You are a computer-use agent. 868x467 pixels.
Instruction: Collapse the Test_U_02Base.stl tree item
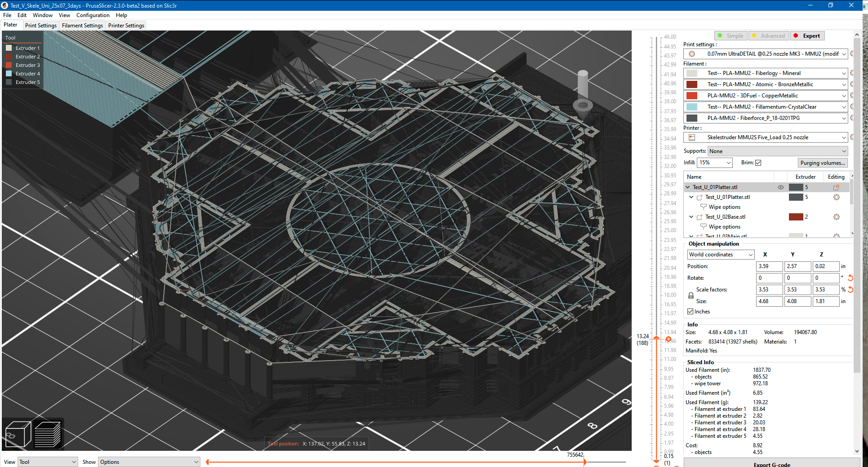tap(691, 216)
